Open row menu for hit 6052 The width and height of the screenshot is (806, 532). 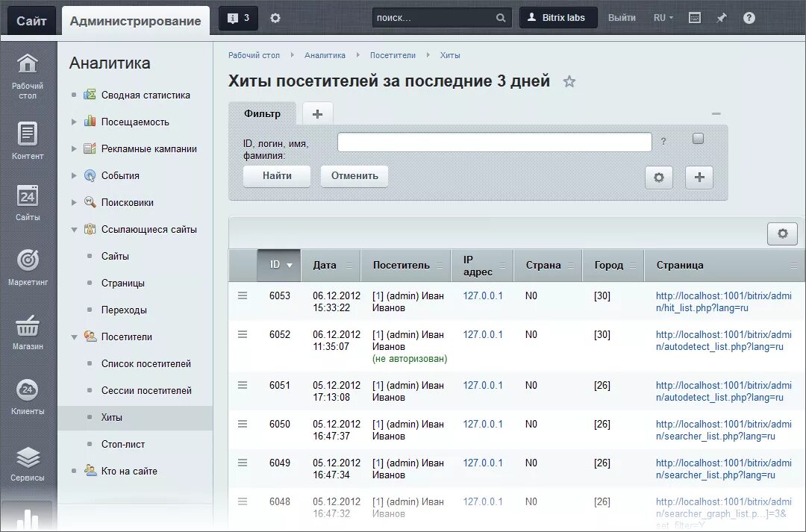(243, 334)
